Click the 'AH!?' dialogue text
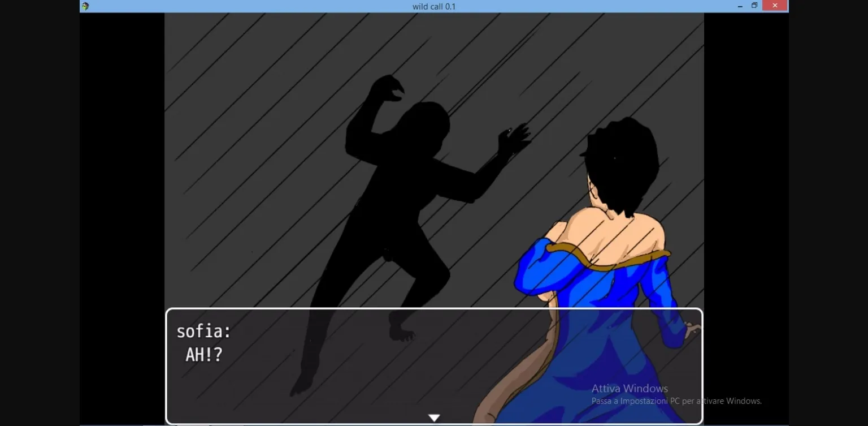 [x=203, y=355]
